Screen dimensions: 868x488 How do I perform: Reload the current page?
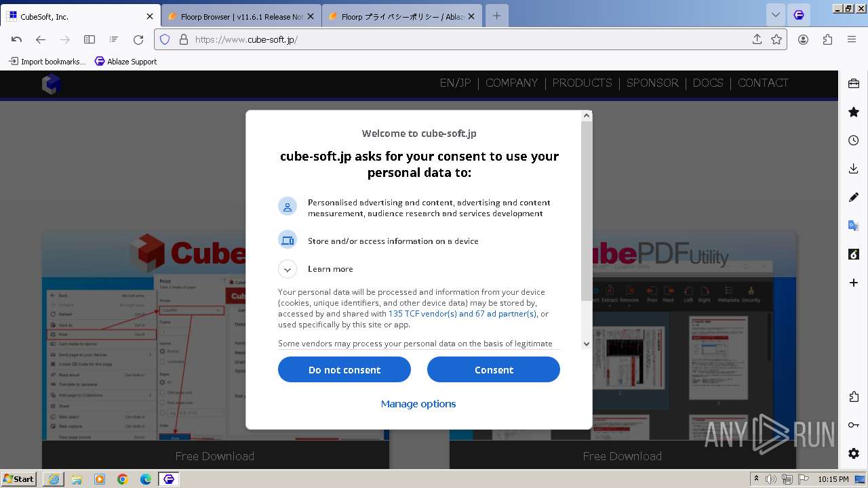pyautogui.click(x=138, y=39)
